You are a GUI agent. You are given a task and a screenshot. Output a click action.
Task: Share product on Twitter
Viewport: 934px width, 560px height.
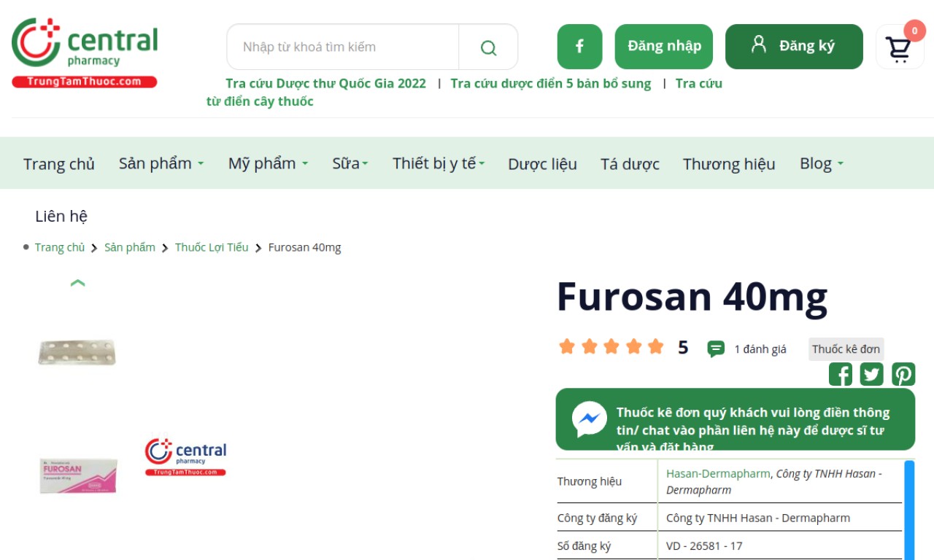click(x=872, y=374)
